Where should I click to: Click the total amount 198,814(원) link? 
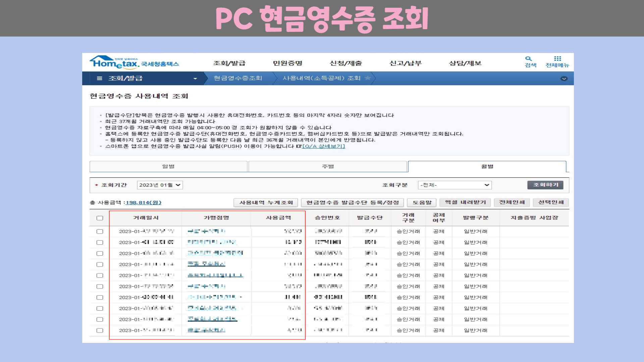[144, 202]
